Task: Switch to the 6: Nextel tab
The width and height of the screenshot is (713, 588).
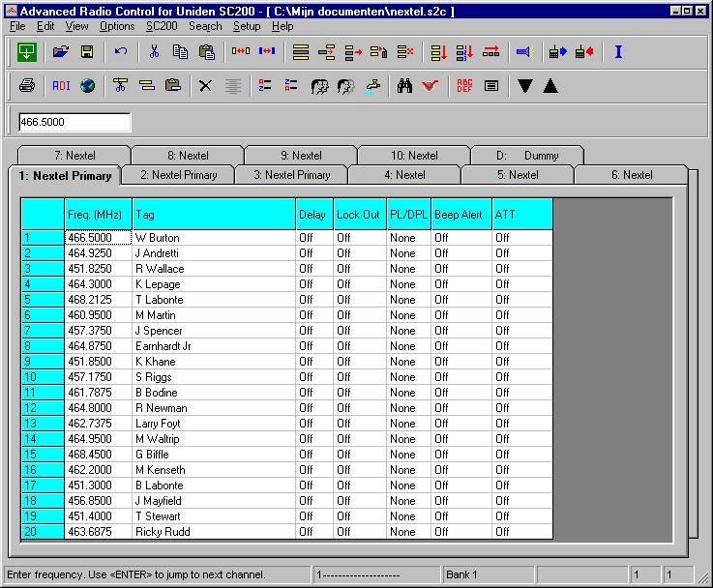Action: 632,175
